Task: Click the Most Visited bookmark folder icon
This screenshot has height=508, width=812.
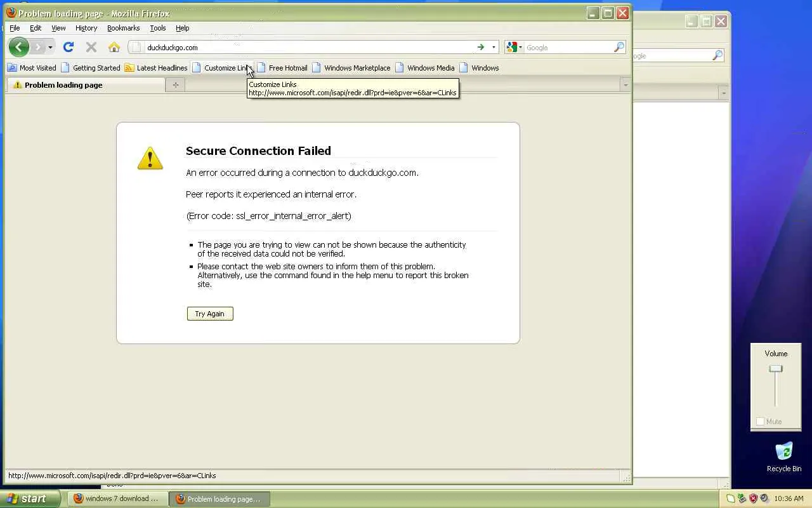Action: pyautogui.click(x=12, y=67)
